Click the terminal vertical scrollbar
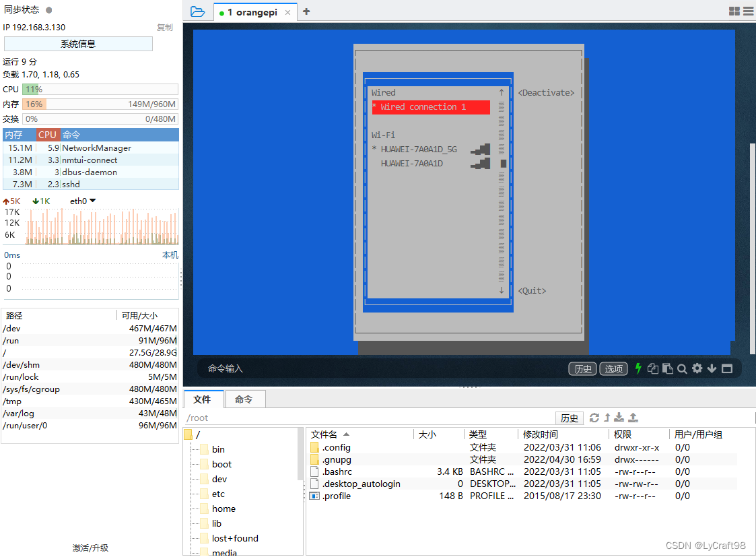This screenshot has height=557, width=756. point(753,249)
